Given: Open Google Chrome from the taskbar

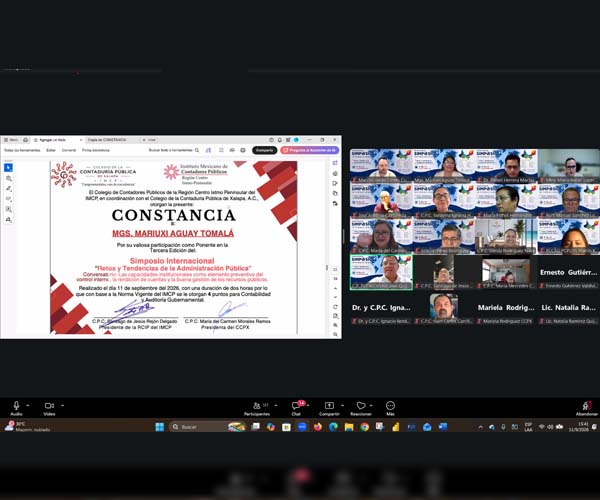Looking at the screenshot, I should [x=365, y=427].
